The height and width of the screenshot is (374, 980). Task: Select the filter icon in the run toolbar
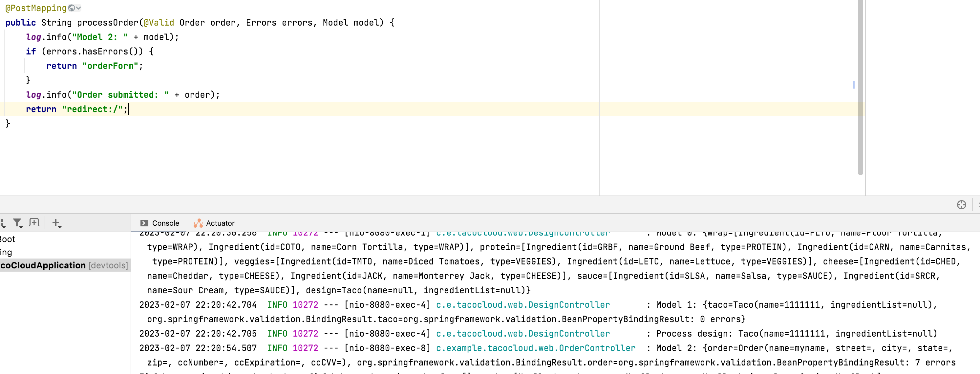[x=17, y=222]
